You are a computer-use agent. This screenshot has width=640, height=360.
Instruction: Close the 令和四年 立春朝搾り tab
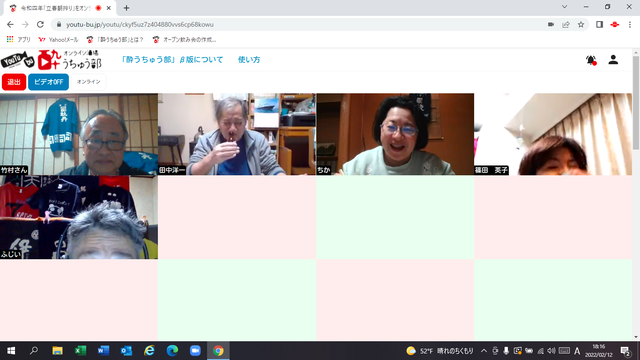tap(109, 8)
